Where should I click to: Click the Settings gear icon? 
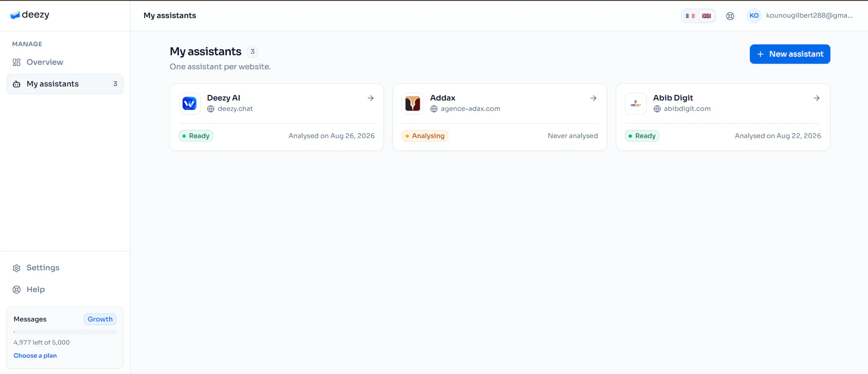point(17,268)
